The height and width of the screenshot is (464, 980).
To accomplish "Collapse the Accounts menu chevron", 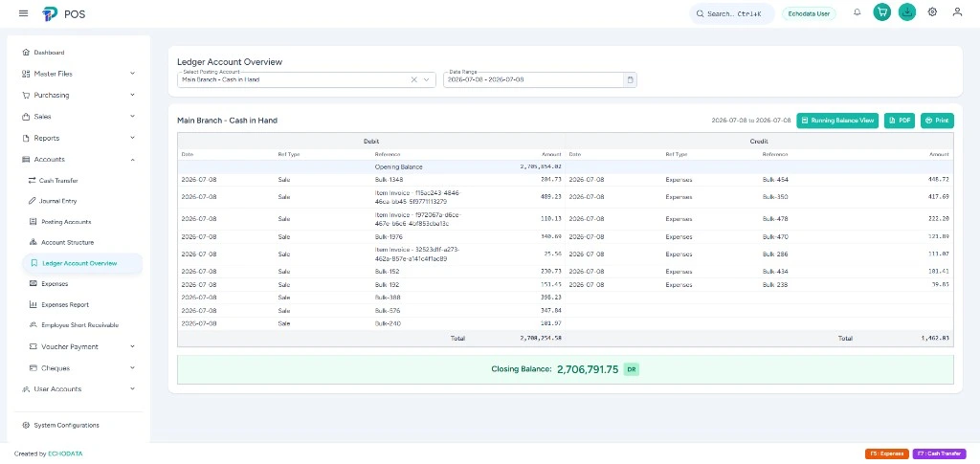I will click(132, 159).
